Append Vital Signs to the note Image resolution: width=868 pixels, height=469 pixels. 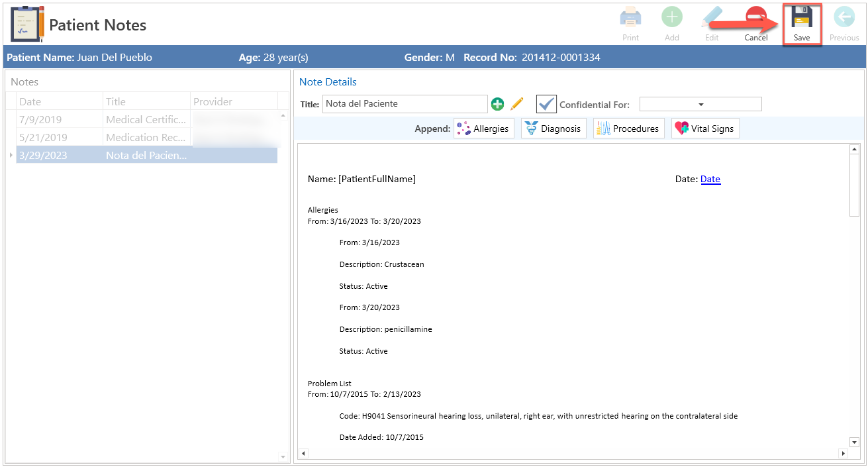point(705,129)
